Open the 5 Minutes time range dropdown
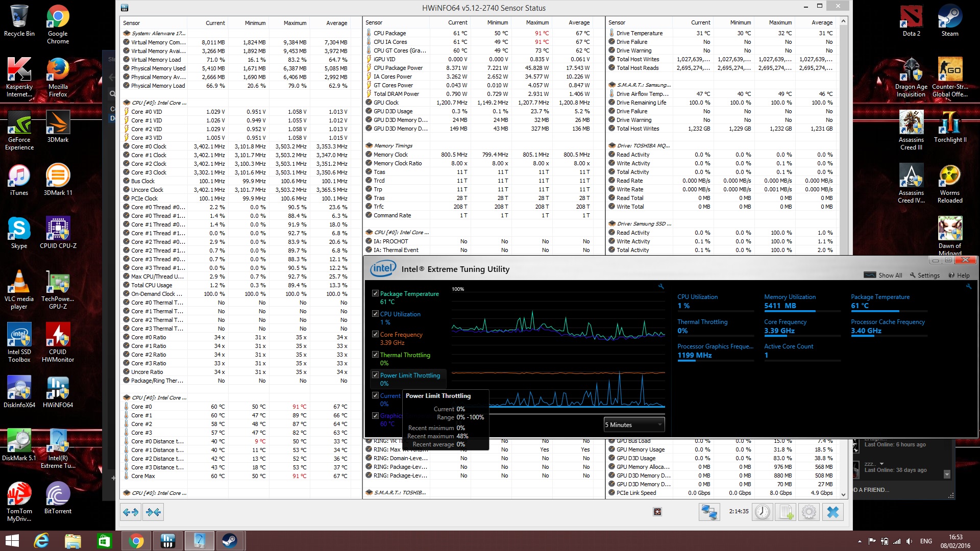This screenshot has width=980, height=551. click(x=634, y=424)
